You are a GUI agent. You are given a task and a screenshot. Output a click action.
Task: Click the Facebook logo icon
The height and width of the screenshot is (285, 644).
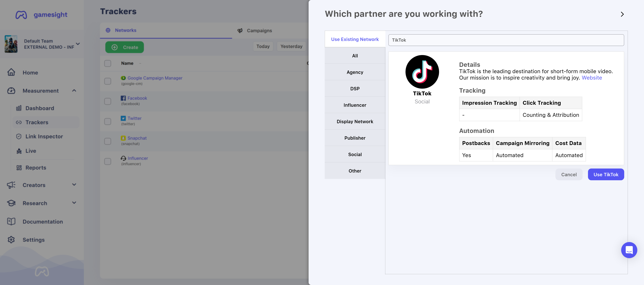123,98
